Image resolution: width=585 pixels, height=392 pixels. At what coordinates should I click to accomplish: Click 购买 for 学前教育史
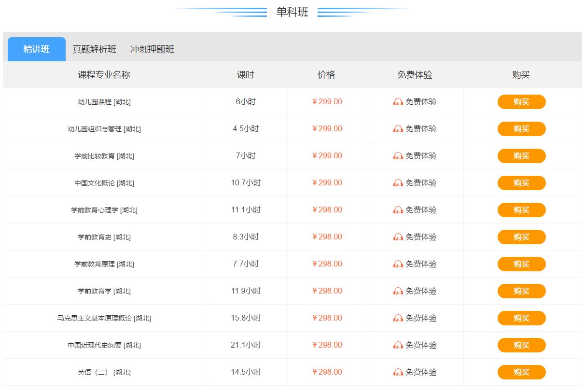[522, 237]
